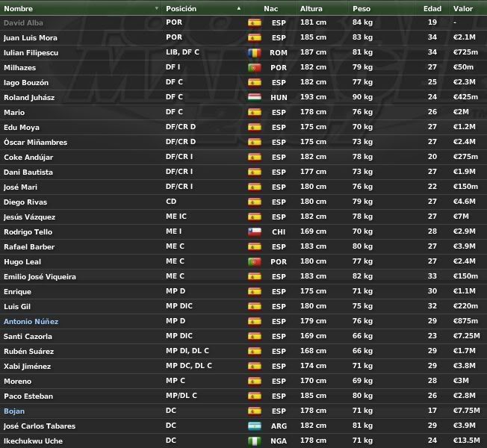This screenshot has width=487, height=448.
Task: Click Portugal flag on Hugo Leal row
Action: pos(255,262)
